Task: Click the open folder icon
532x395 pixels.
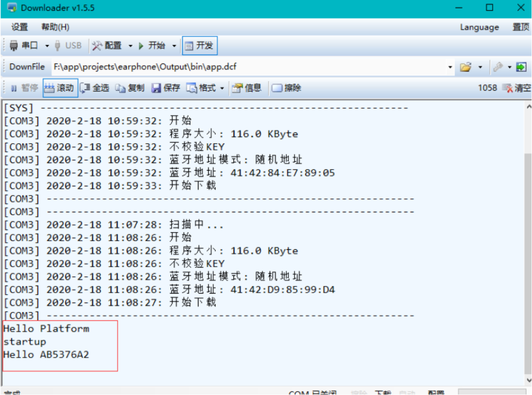Action: 466,67
